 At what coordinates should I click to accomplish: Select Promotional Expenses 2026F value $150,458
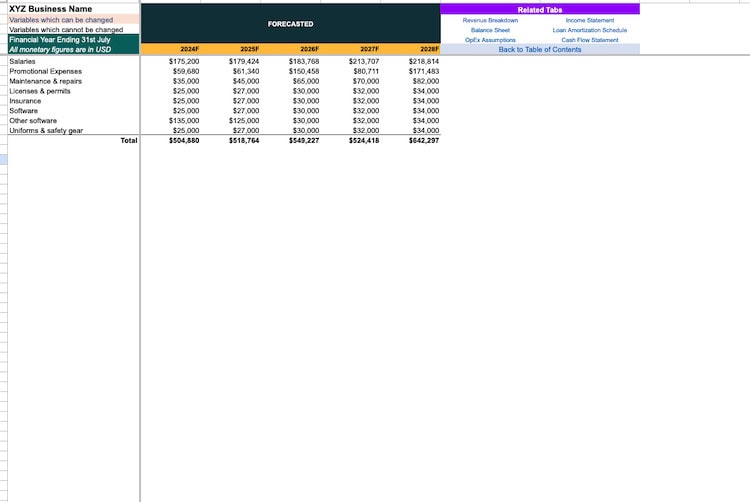[304, 71]
